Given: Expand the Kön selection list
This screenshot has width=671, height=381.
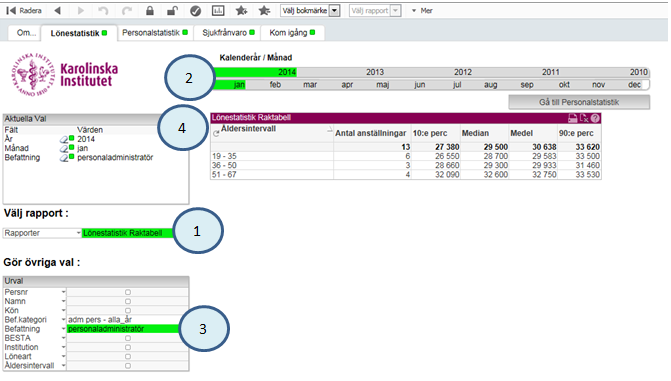Looking at the screenshot, I should point(63,311).
